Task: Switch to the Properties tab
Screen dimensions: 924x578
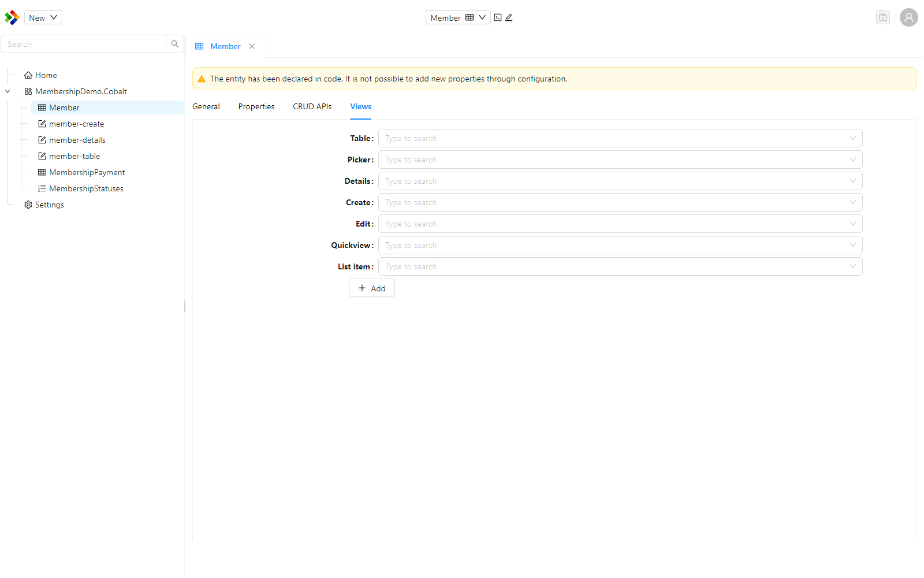Action: tap(256, 106)
